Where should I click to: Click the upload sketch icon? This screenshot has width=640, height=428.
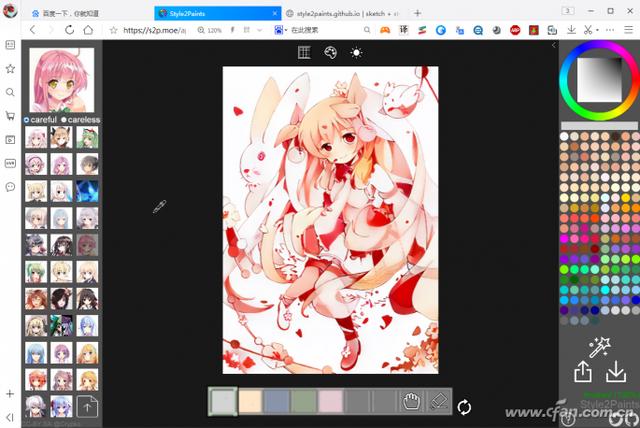(583, 371)
